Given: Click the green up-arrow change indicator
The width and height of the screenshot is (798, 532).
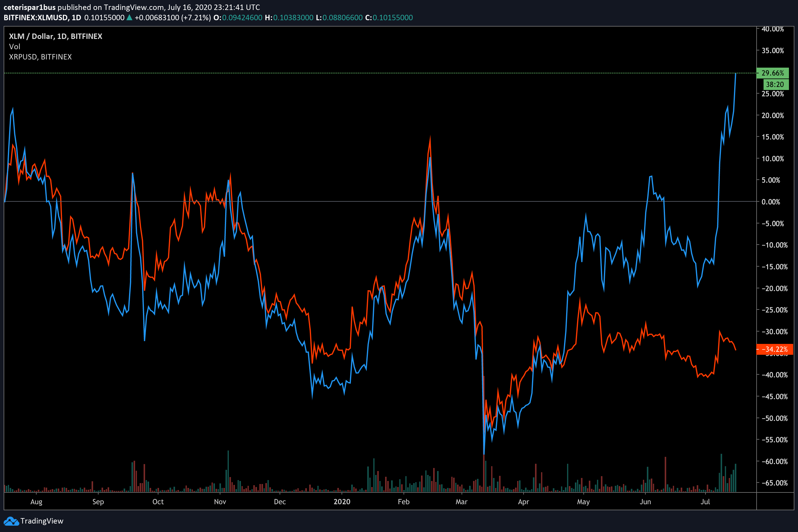Looking at the screenshot, I should click(x=129, y=18).
